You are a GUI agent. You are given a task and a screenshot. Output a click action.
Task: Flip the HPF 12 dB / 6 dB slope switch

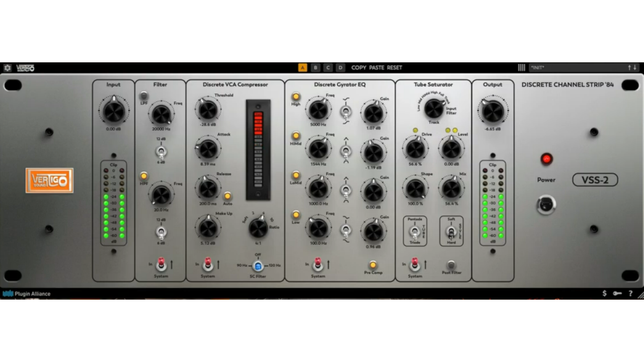[161, 232]
